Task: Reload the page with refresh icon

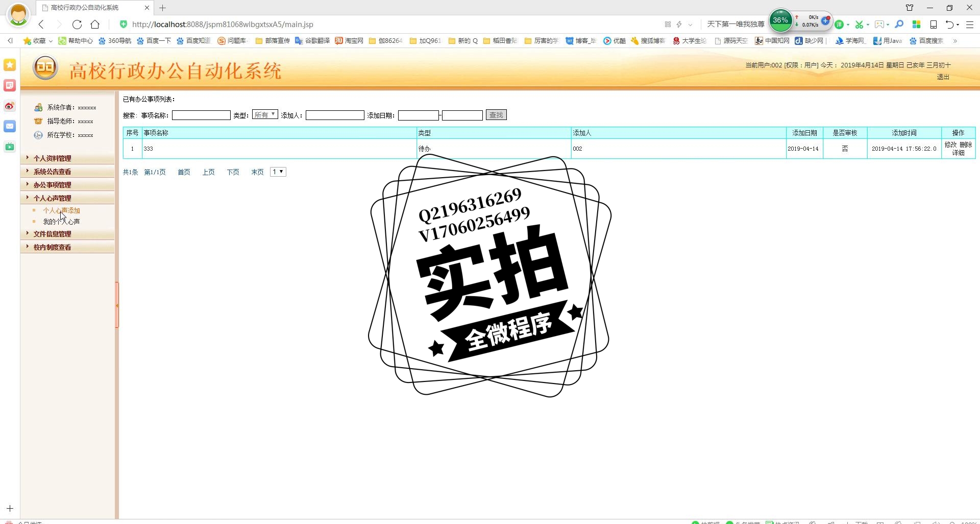Action: [77, 24]
